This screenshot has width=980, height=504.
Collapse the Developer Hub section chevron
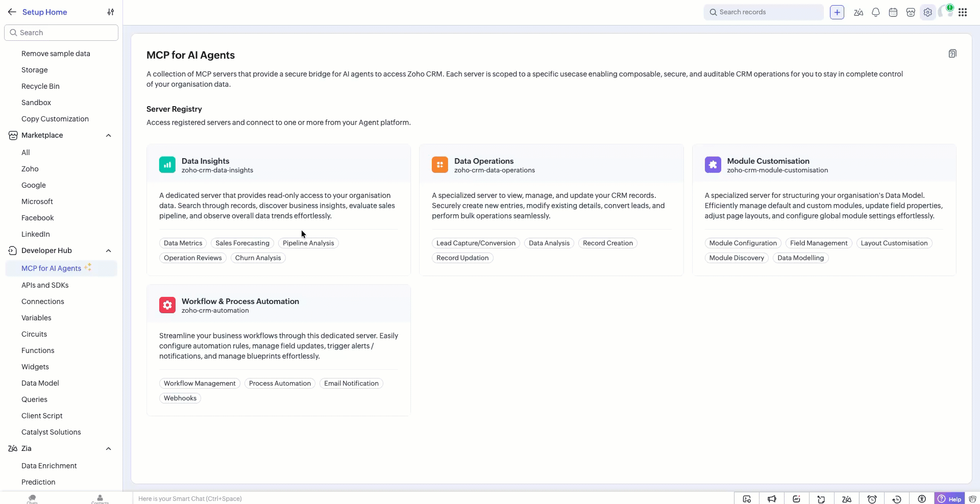click(108, 250)
